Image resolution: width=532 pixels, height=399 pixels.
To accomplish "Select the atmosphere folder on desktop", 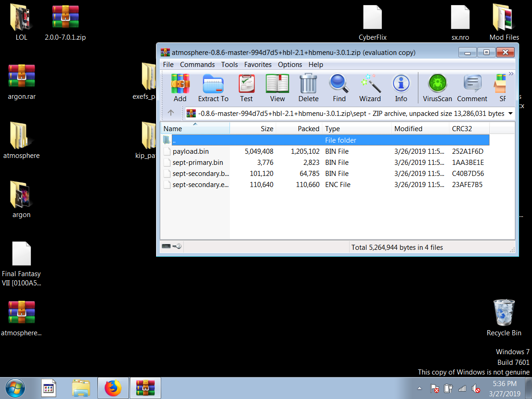I will point(21,140).
